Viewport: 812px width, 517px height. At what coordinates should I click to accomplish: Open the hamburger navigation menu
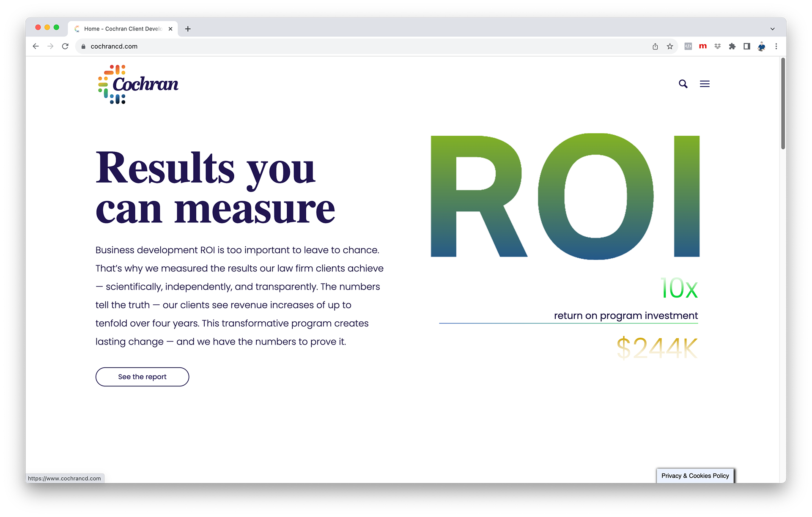tap(705, 84)
